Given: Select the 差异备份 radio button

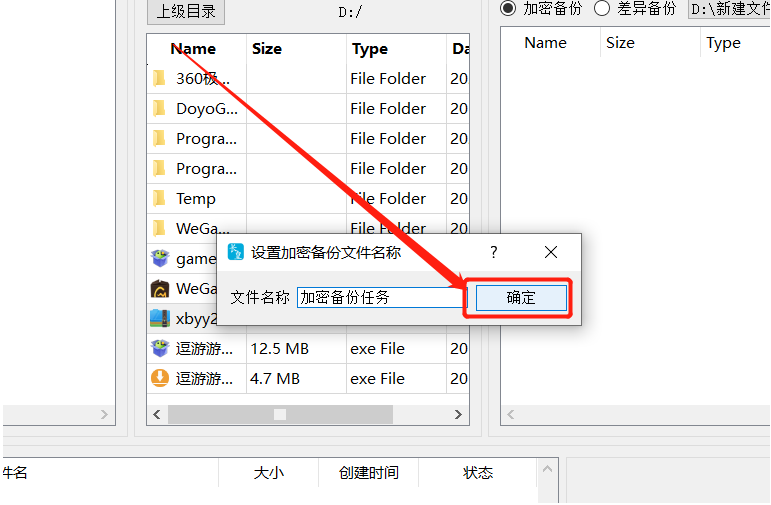Looking at the screenshot, I should (x=602, y=8).
